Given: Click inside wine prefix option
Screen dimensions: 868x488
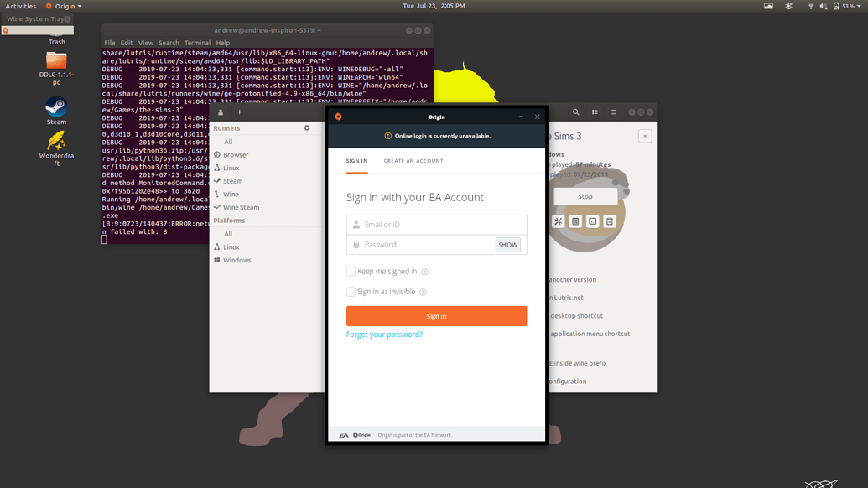Looking at the screenshot, I should (578, 364).
